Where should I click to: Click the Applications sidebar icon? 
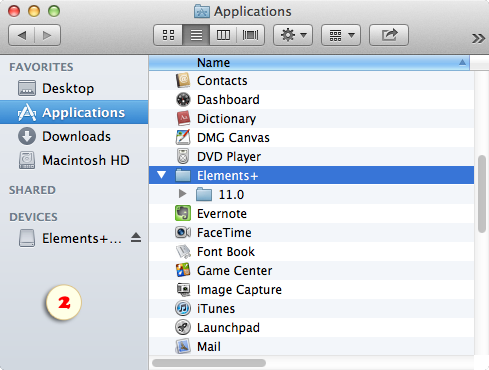pos(27,113)
